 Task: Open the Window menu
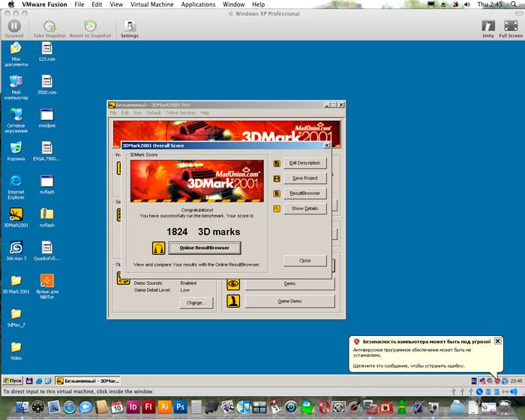(x=234, y=4)
